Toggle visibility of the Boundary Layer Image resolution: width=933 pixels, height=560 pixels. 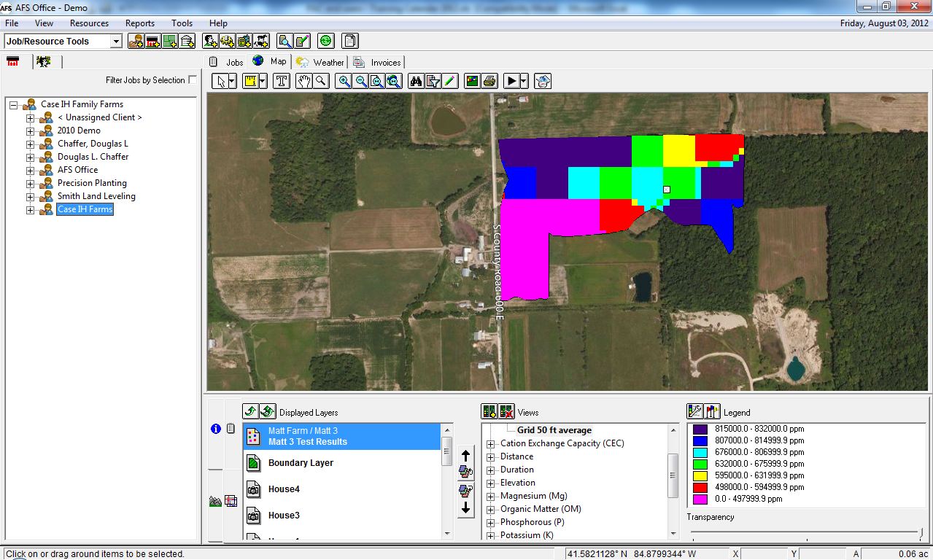tap(252, 462)
